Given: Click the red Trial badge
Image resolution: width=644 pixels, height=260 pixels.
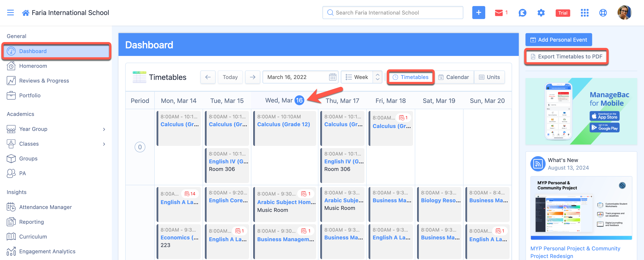Looking at the screenshot, I should 563,13.
